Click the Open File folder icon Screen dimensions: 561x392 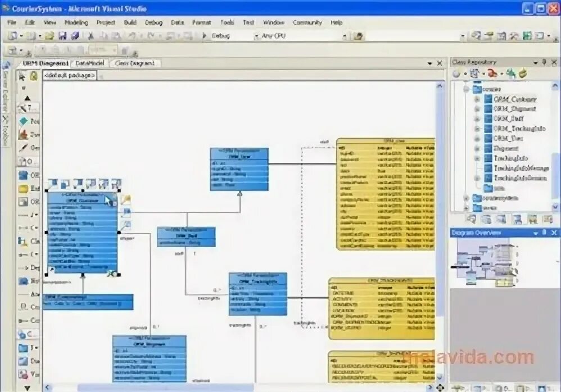click(x=49, y=36)
